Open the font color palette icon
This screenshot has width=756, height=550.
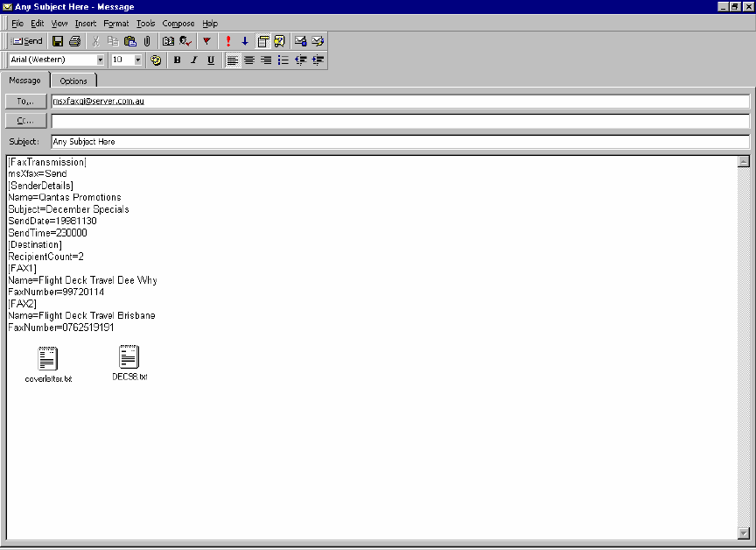point(156,60)
